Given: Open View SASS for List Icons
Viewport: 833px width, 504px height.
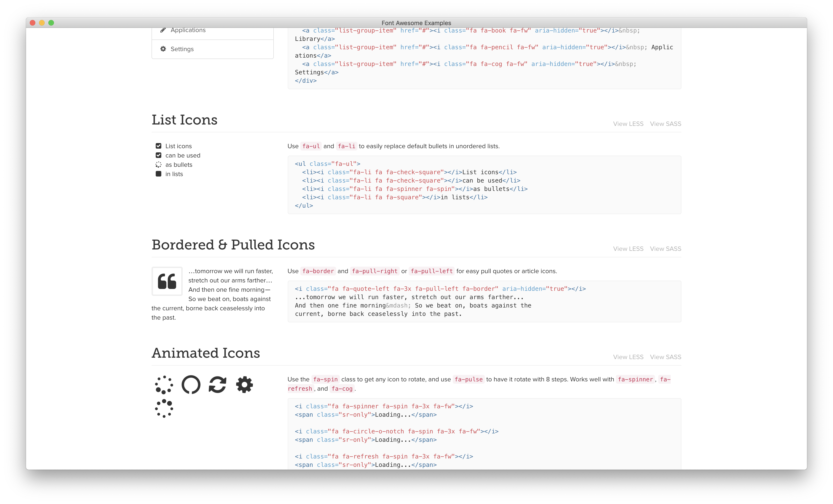Looking at the screenshot, I should click(665, 124).
